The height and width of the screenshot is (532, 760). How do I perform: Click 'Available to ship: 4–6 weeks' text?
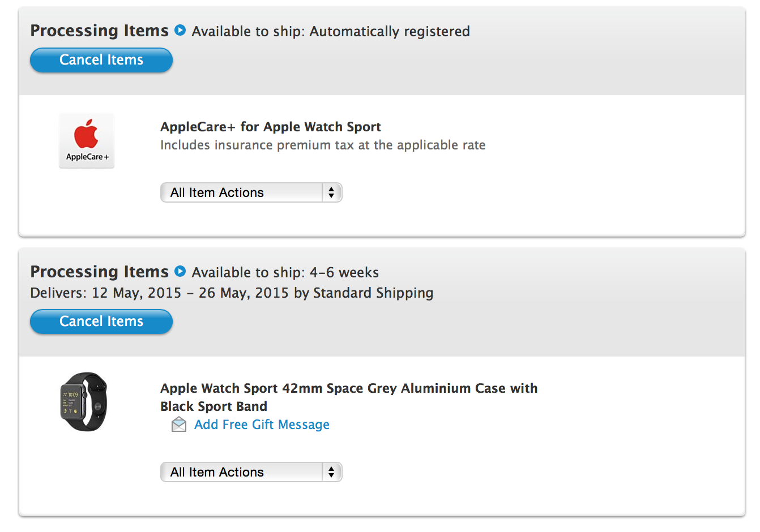point(285,272)
